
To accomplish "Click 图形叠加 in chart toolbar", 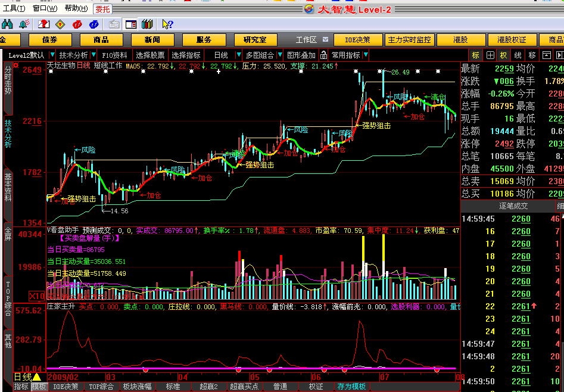I will point(301,55).
